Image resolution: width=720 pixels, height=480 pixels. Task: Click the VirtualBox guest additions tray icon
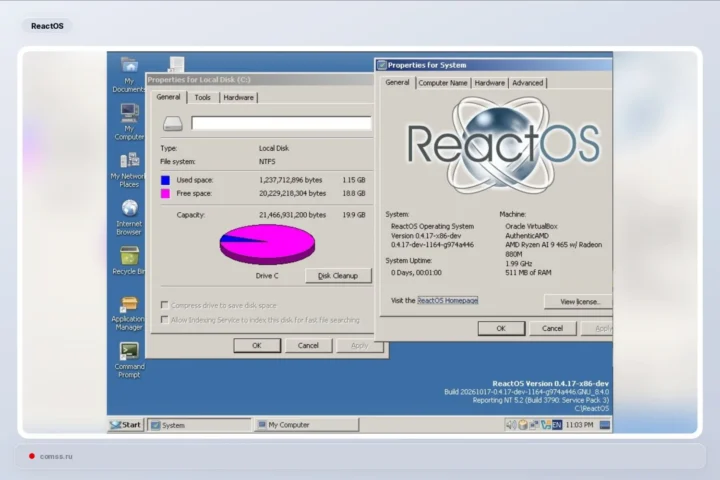click(x=546, y=425)
